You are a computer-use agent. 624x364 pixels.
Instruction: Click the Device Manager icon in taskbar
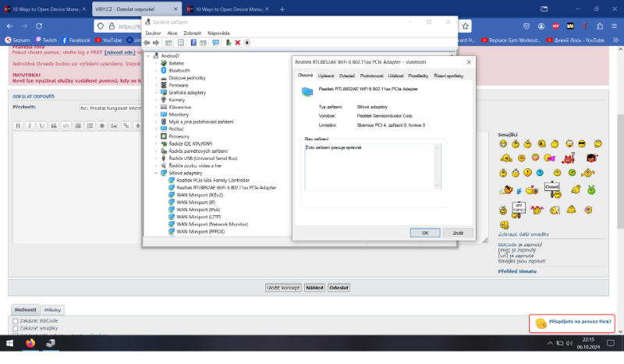tap(51, 343)
